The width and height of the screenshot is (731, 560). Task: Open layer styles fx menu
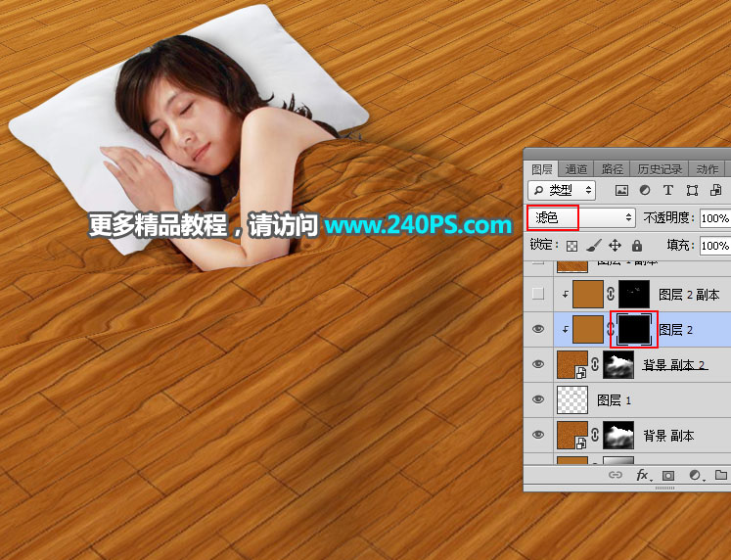tap(644, 475)
